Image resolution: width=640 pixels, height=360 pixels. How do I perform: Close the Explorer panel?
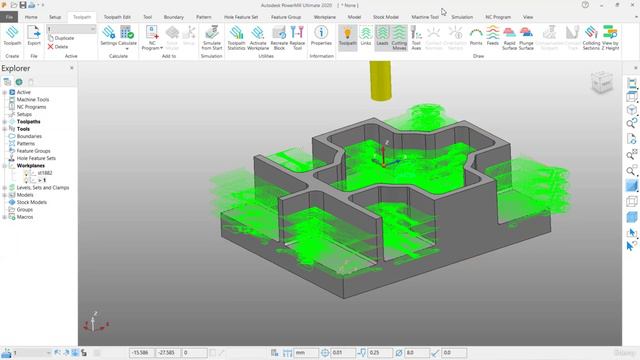click(72, 68)
